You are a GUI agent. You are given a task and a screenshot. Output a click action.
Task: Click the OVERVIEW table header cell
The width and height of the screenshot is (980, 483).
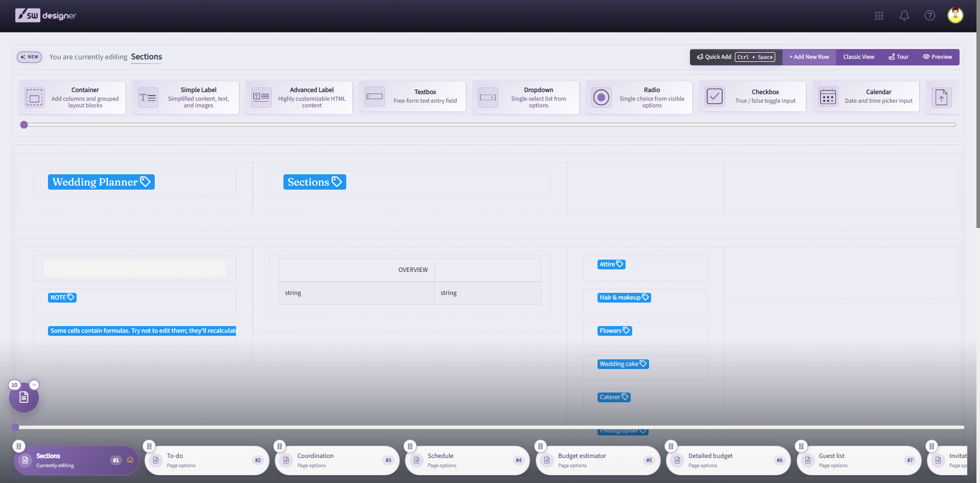[356, 270]
